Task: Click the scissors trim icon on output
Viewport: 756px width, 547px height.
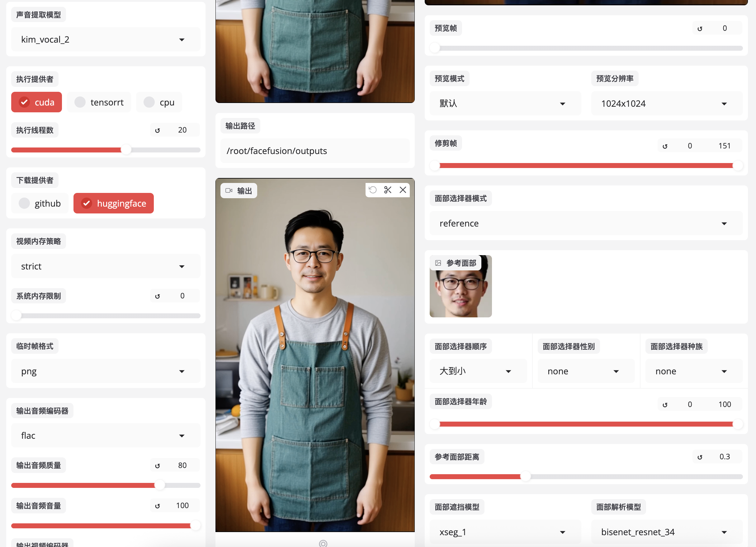Action: click(388, 190)
